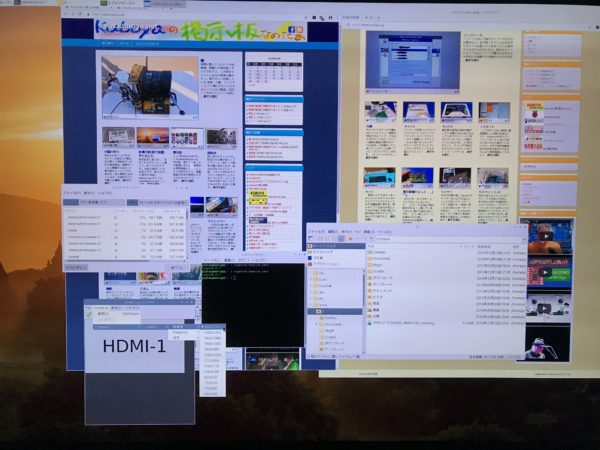Choose 1280x1024 from the resolution list

click(x=212, y=355)
